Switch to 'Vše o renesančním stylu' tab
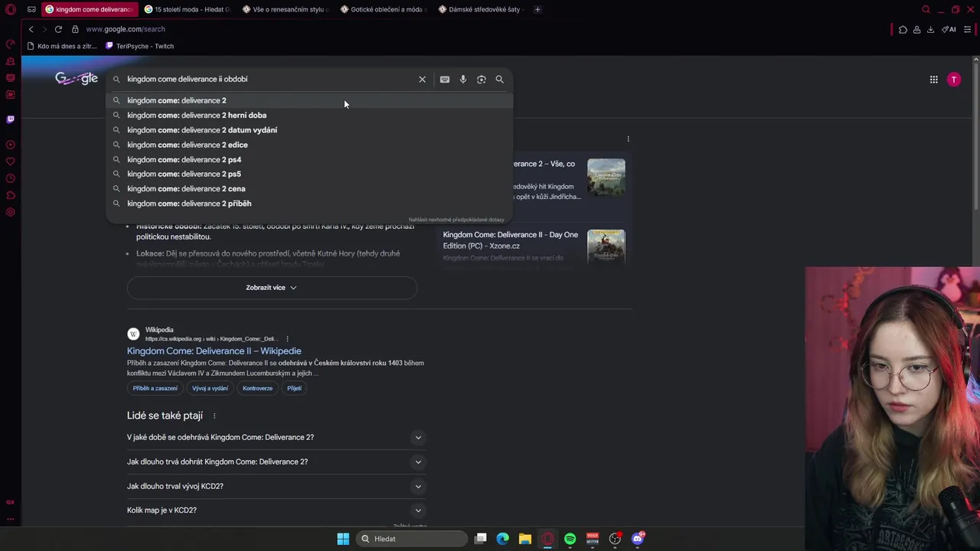Screen dimensions: 980x551 coord(286,10)
